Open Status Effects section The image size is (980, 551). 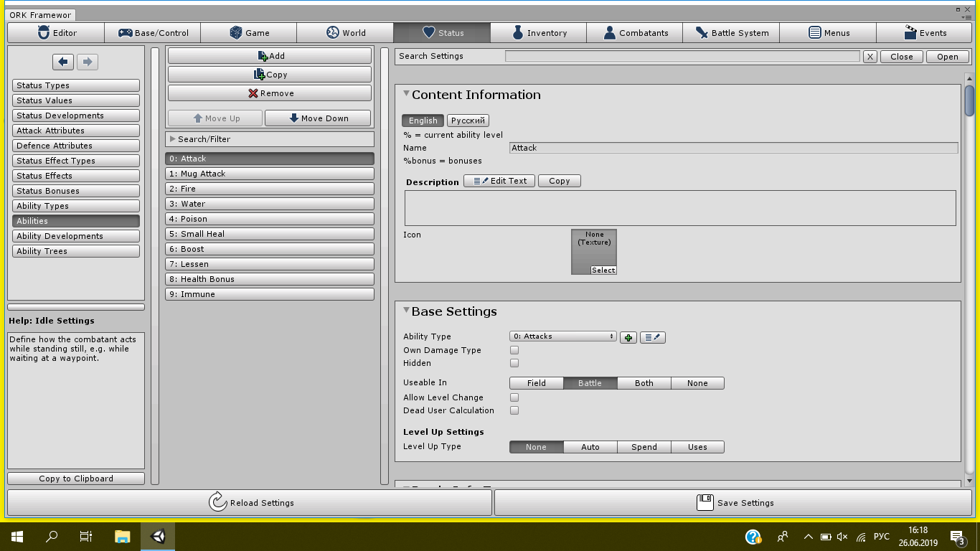click(76, 176)
